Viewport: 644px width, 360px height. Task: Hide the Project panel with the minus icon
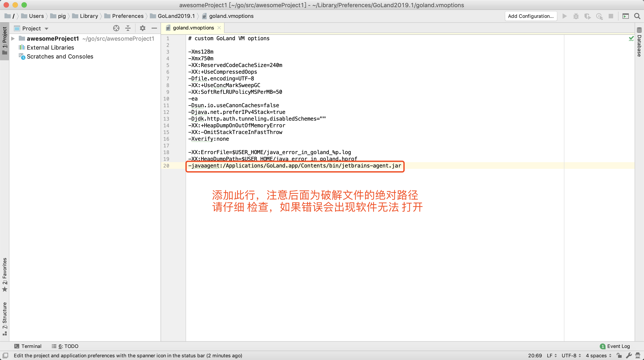click(154, 28)
